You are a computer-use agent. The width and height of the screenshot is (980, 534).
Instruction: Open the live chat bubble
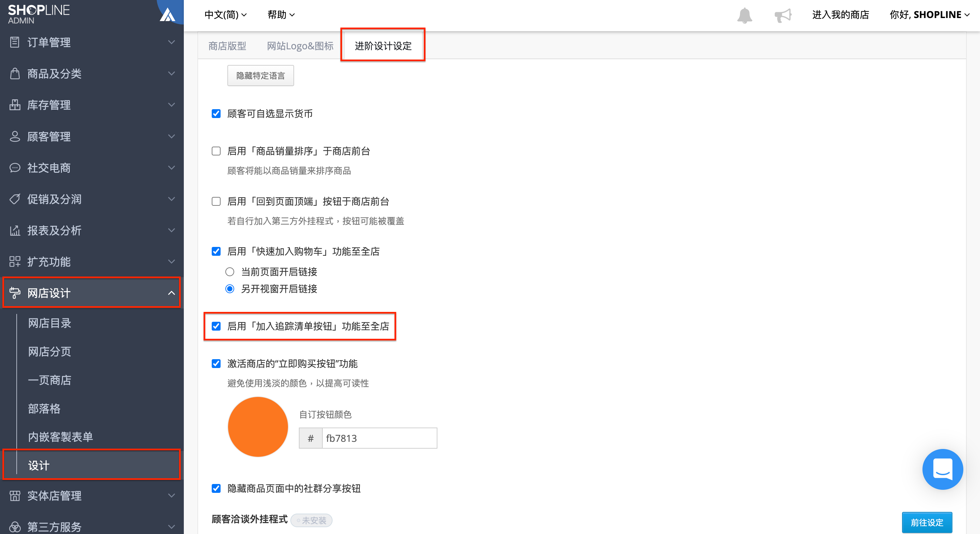point(942,469)
